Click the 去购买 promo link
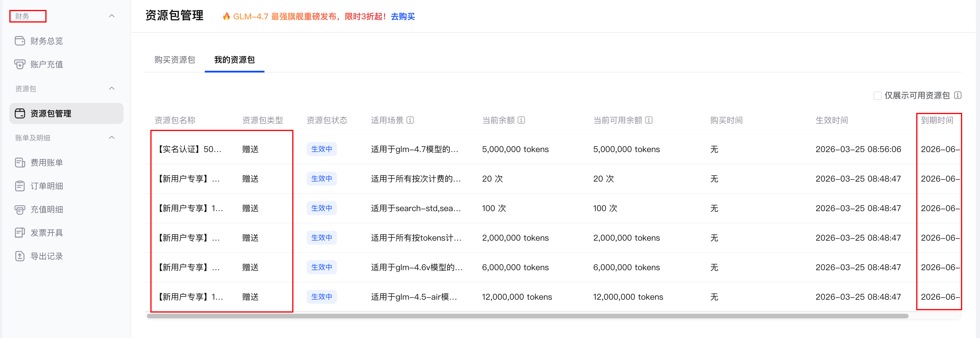 coord(403,16)
